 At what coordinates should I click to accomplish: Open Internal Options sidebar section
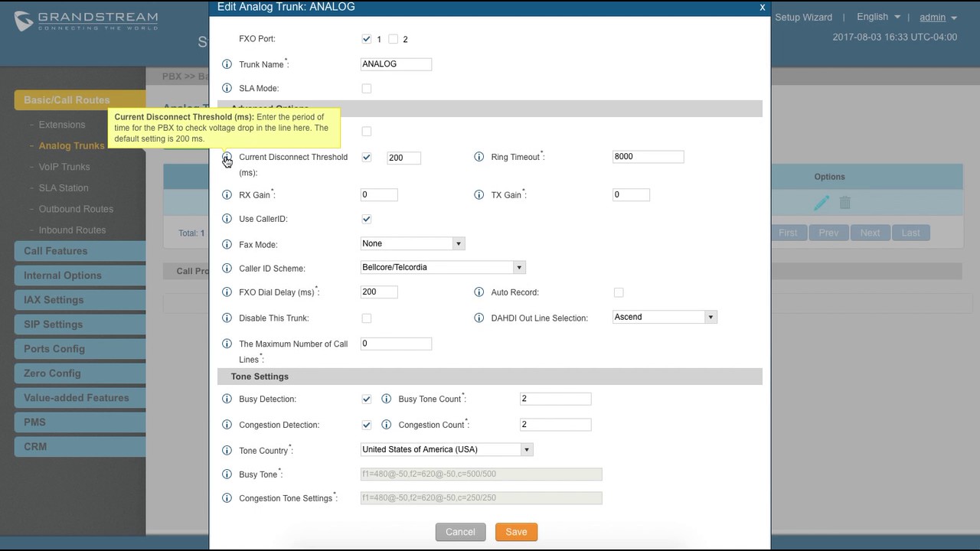point(80,275)
